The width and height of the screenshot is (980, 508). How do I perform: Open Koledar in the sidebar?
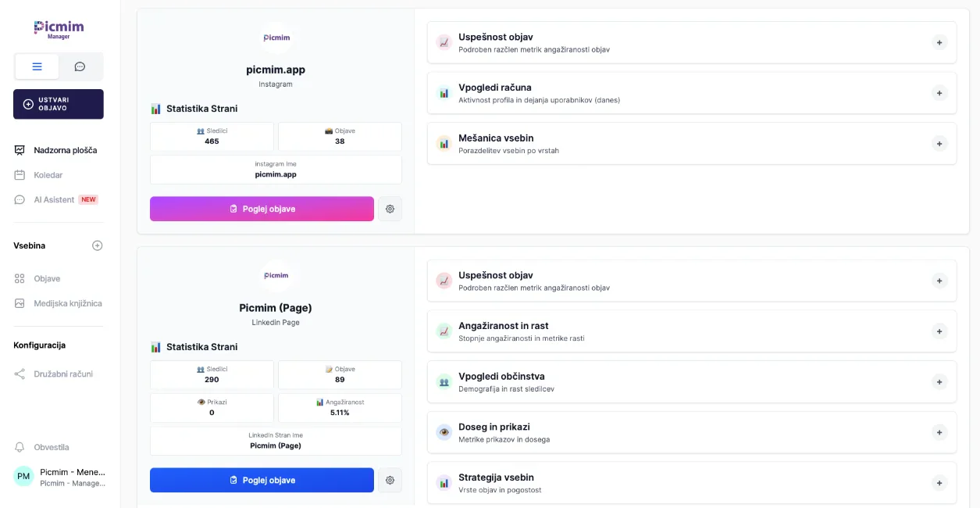click(x=48, y=175)
